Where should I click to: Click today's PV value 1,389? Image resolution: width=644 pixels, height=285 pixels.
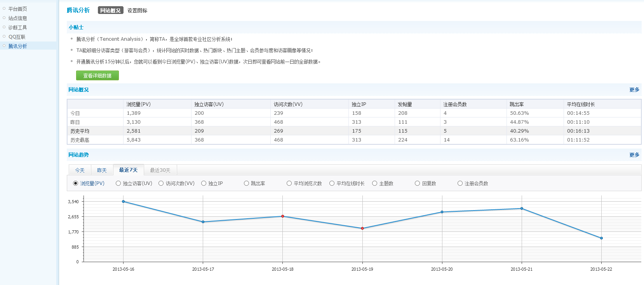pos(134,113)
